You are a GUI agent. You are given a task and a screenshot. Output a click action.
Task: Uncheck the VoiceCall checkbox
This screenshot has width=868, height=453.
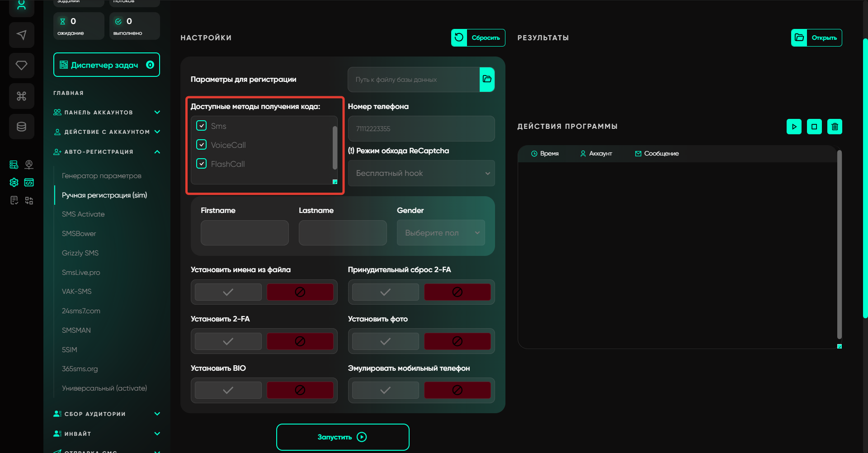point(202,145)
